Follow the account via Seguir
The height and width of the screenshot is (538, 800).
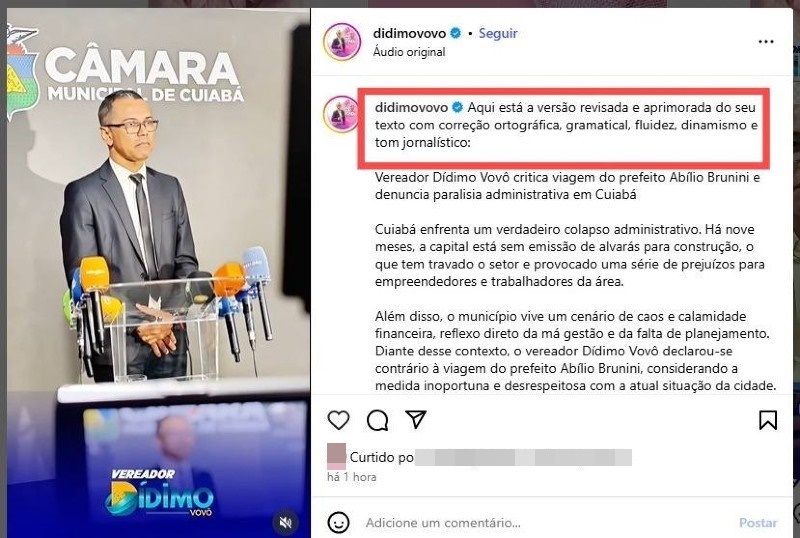[498, 33]
